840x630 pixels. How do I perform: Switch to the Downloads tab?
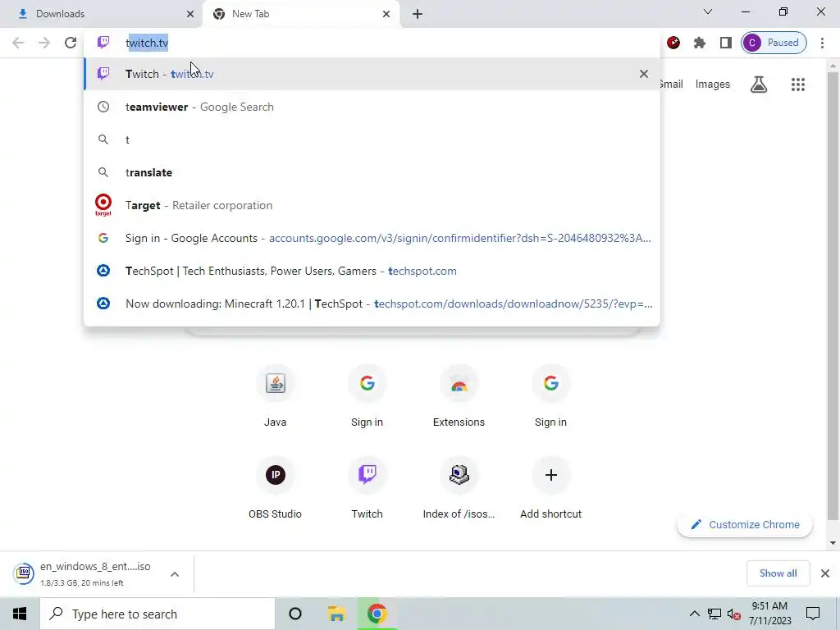tap(101, 14)
